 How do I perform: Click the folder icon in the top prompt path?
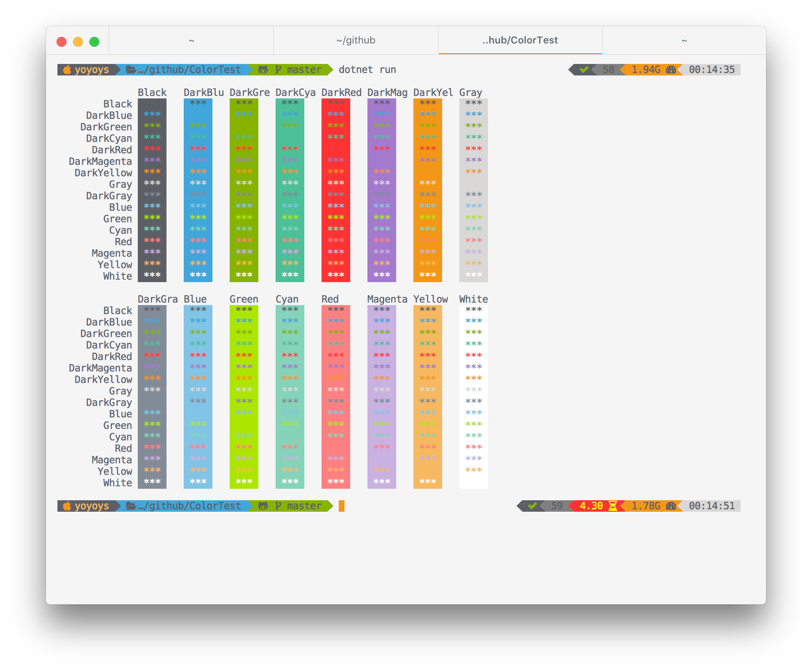[x=131, y=70]
